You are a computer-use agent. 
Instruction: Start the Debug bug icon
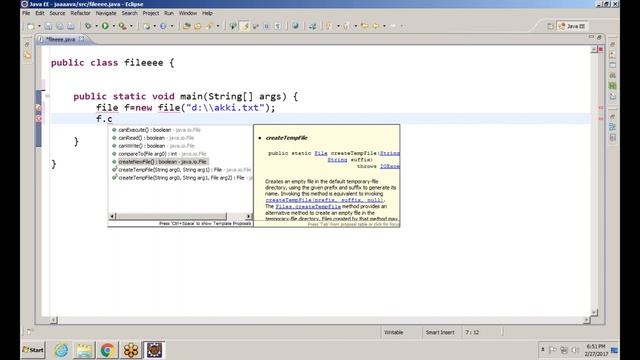pyautogui.click(x=88, y=26)
